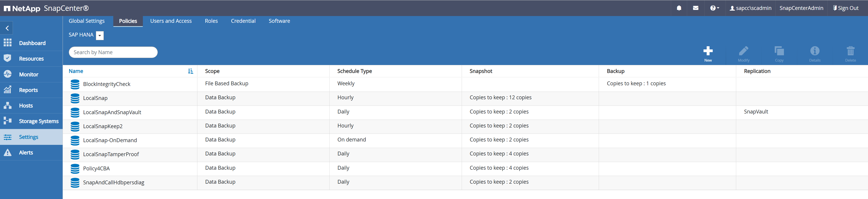Collapse the left sidebar with arrow
This screenshot has width=868, height=199.
[7, 28]
